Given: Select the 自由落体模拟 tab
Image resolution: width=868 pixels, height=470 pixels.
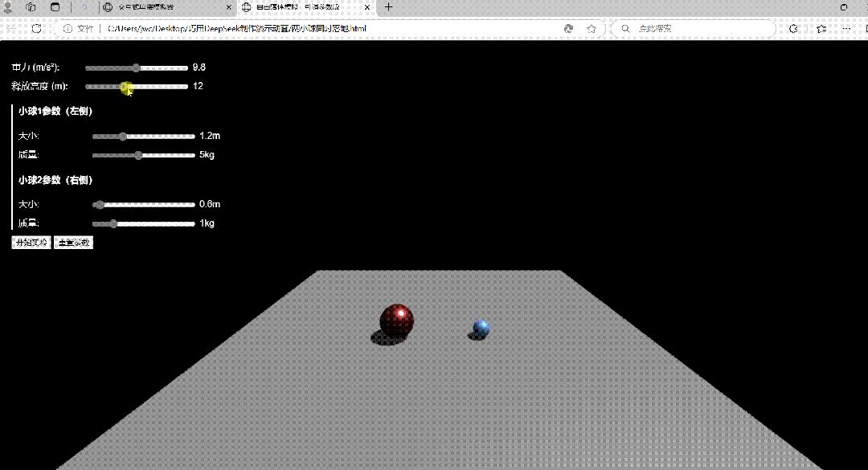Looking at the screenshot, I should tap(297, 8).
